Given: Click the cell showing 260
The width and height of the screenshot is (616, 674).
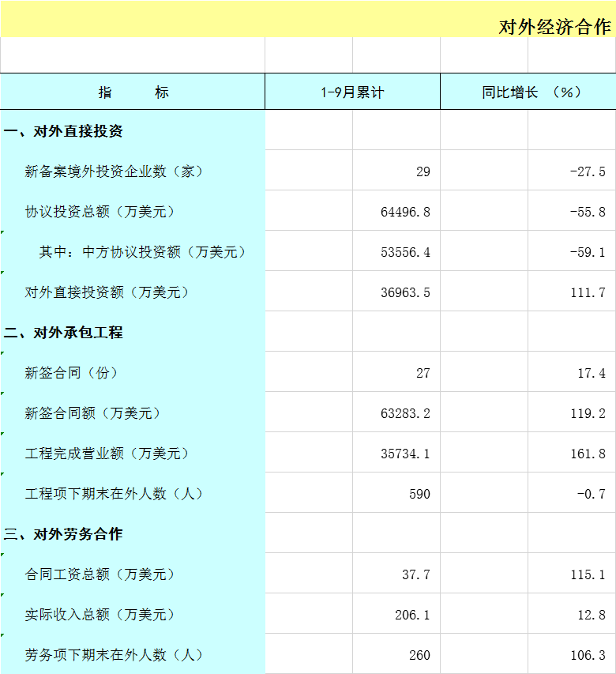Looking at the screenshot, I should pos(419,655).
